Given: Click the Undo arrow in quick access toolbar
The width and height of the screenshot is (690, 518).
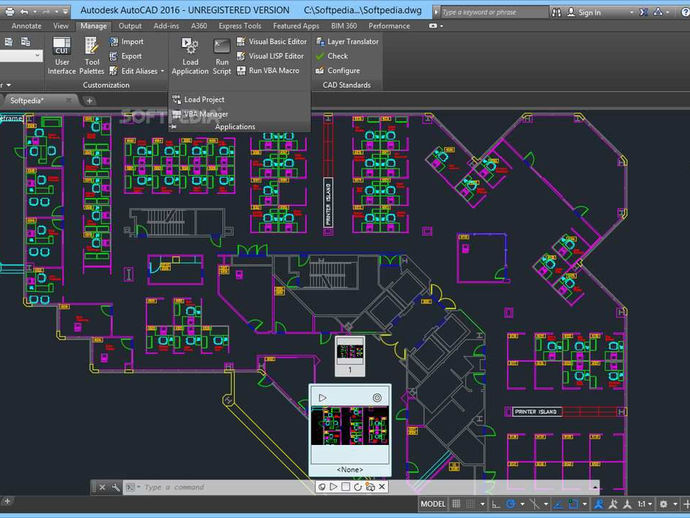Looking at the screenshot, I should [24, 12].
